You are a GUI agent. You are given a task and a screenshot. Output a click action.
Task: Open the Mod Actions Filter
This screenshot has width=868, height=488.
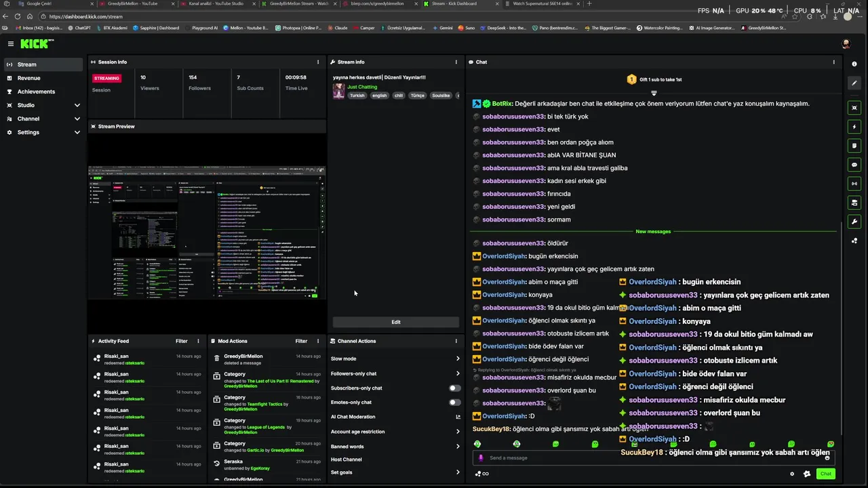tap(301, 341)
